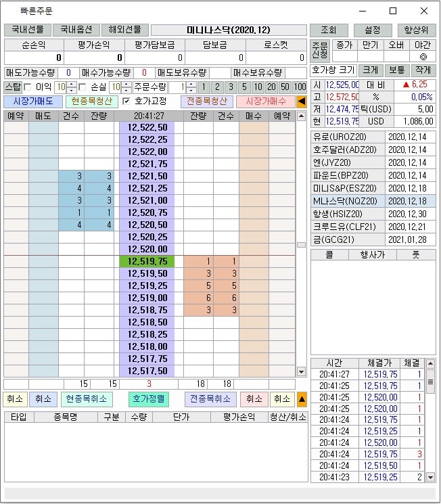Switch to the 국내선물 tab

[x=28, y=30]
